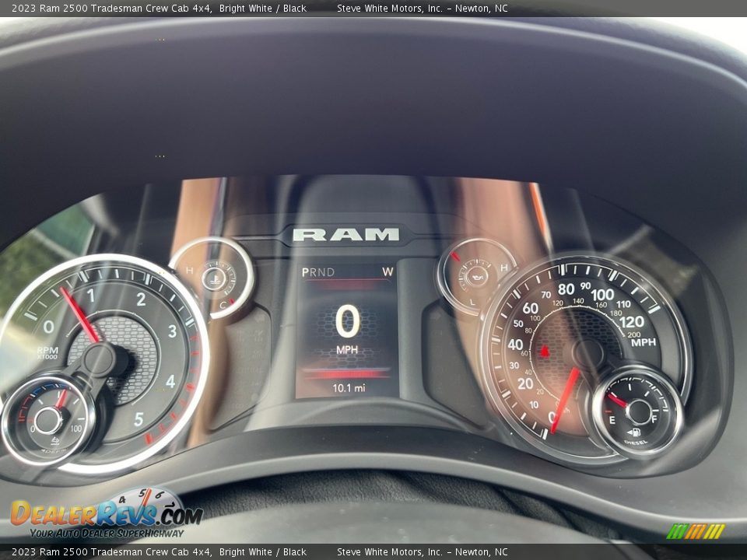The height and width of the screenshot is (560, 747).
Task: Click the fuel gauge E marking
Action: pos(612,420)
